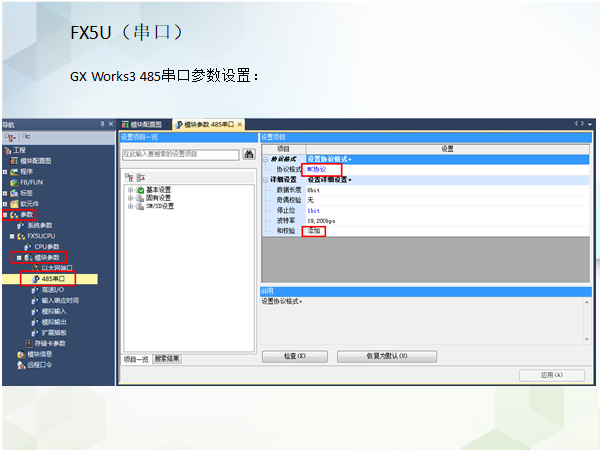
Task: Click the FX5UCPU node icon
Action: [21, 236]
